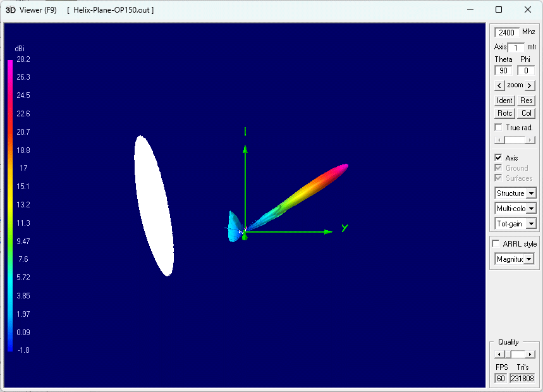
Task: Open the Structure dropdown
Action: pos(532,193)
